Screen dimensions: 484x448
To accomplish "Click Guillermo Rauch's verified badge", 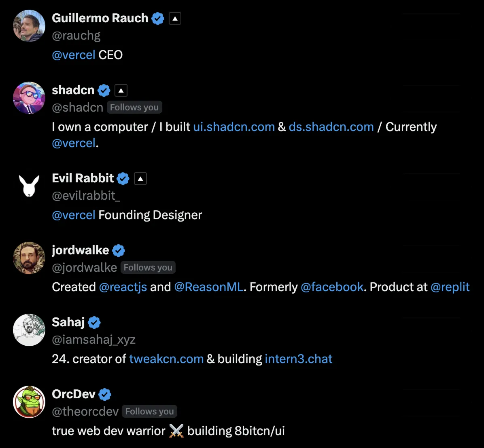I will pyautogui.click(x=158, y=19).
